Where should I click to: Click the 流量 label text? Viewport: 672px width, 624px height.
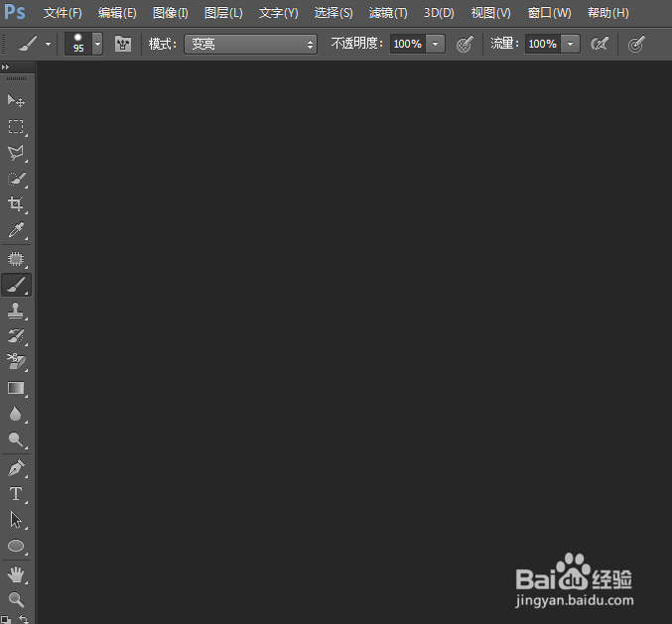click(504, 44)
